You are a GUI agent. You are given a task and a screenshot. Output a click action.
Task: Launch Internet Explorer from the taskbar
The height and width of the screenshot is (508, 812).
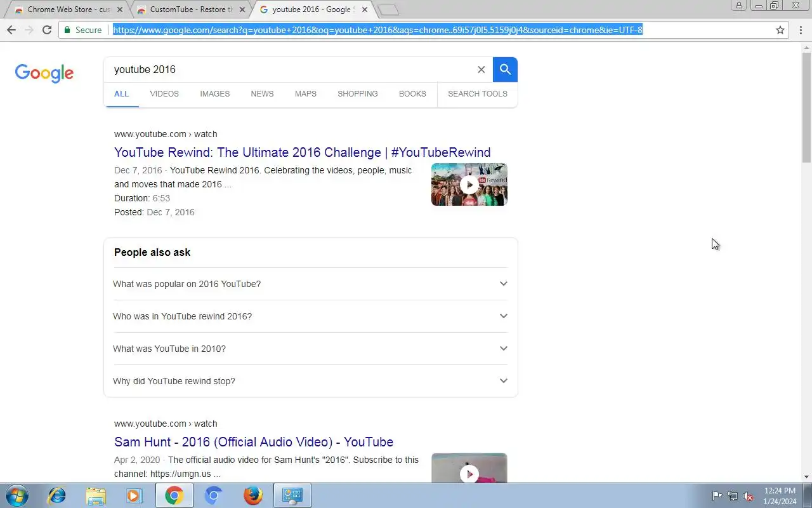click(x=57, y=495)
